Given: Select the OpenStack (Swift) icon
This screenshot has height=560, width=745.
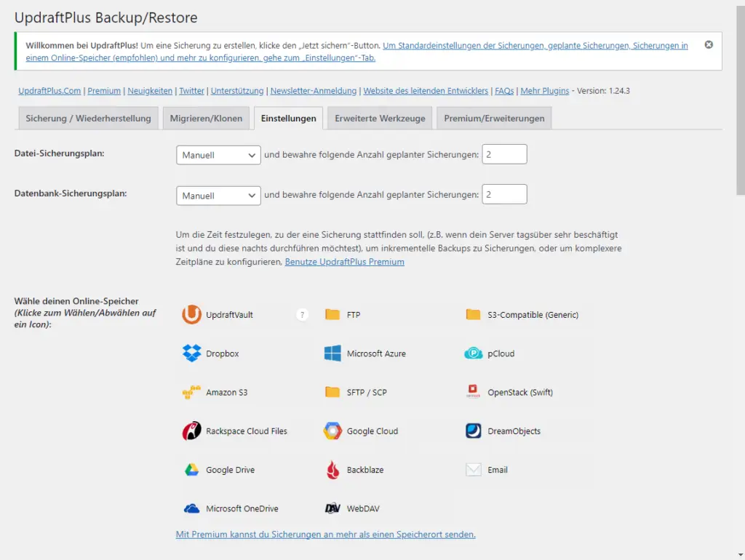Looking at the screenshot, I should (473, 392).
